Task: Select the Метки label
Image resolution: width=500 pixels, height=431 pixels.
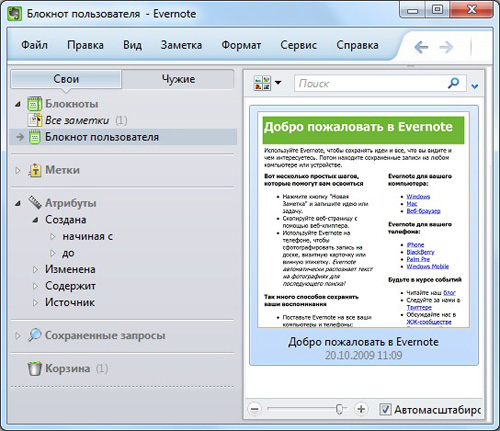Action: 62,170
